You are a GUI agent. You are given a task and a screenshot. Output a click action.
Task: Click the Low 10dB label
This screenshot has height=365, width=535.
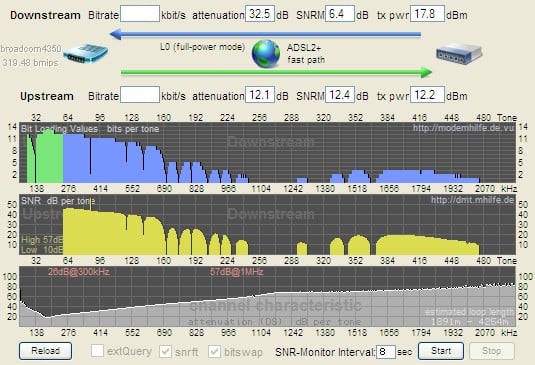pos(42,250)
